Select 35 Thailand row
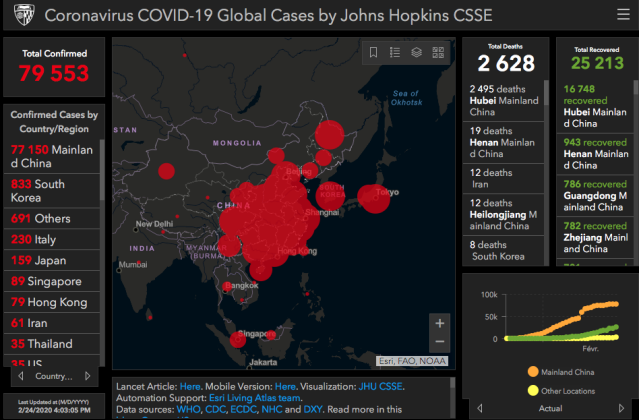The width and height of the screenshot is (639, 420). coord(52,343)
